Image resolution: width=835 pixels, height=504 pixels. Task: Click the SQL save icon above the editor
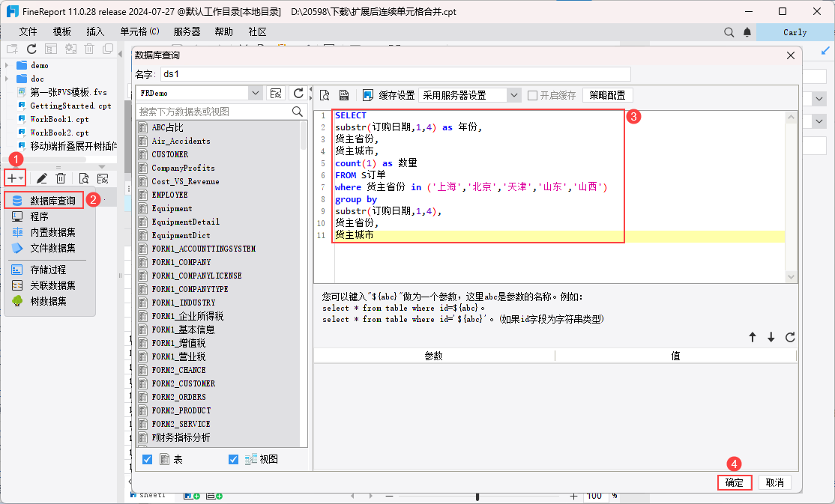tap(344, 95)
